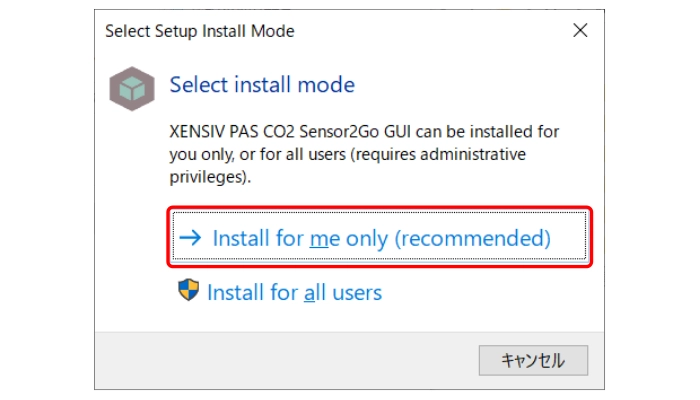The height and width of the screenshot is (400, 700).
Task: Click the Select Setup Install Mode title text
Action: coord(200,31)
